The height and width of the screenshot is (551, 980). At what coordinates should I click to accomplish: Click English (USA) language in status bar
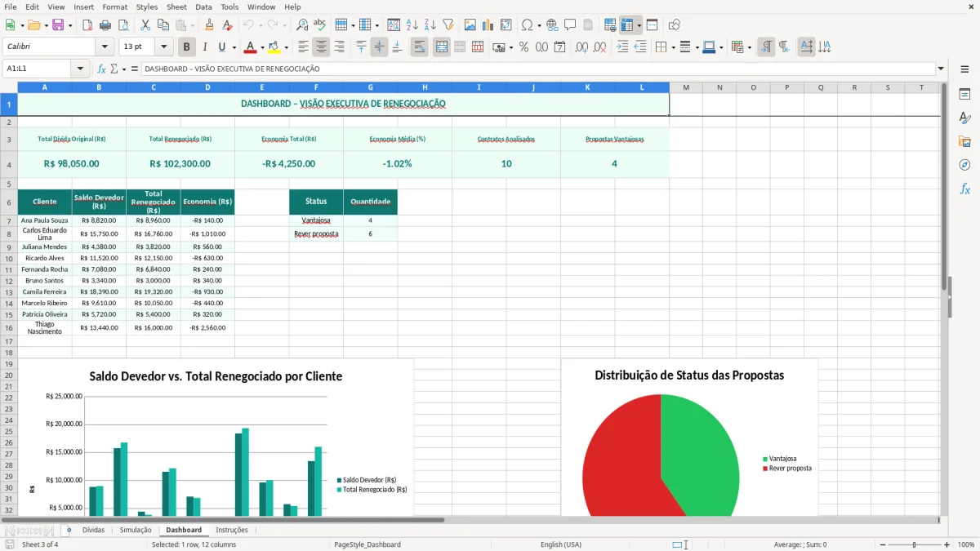(x=561, y=544)
